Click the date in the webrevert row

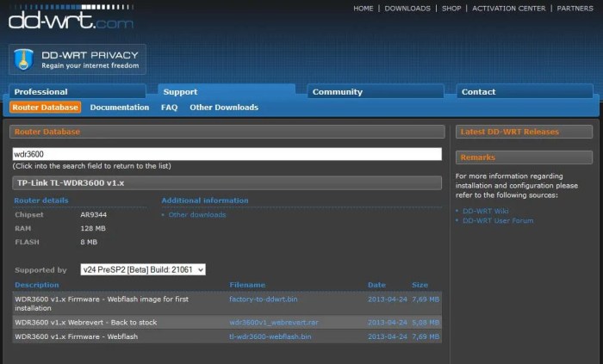coord(388,323)
